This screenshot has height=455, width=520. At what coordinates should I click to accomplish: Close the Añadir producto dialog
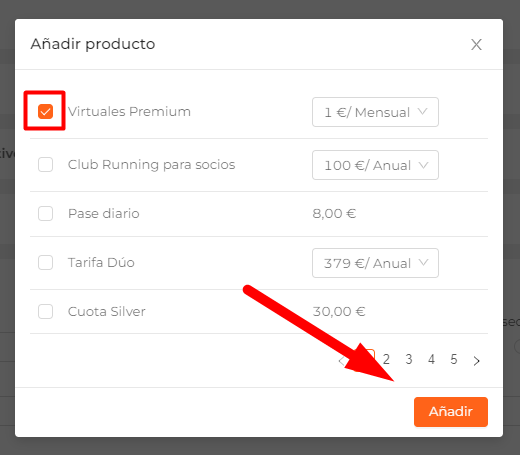476,44
